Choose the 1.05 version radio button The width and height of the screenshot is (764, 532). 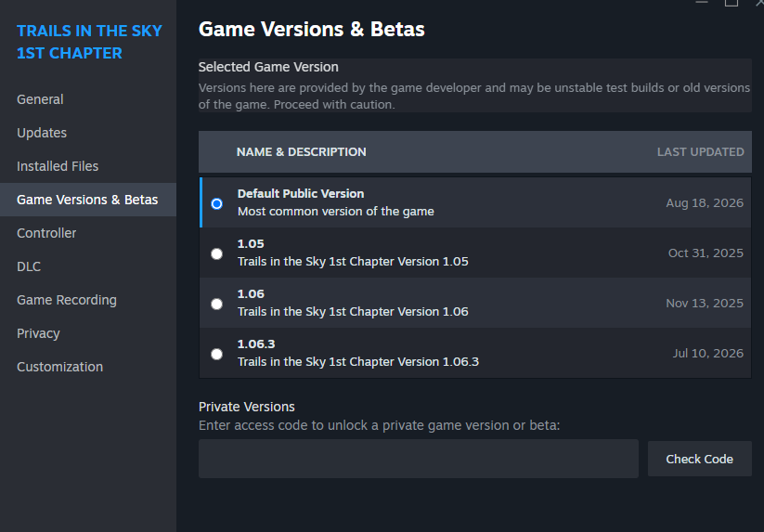tap(217, 253)
